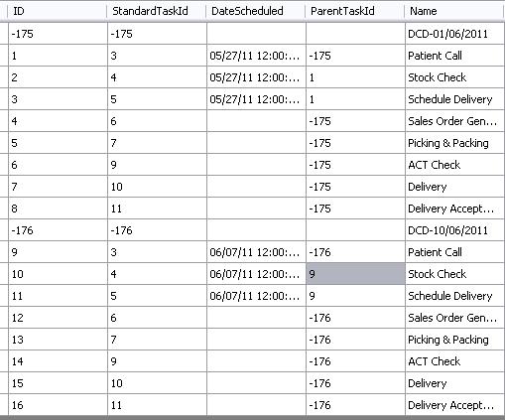
Task: Click the Picking & Packing cell in row 13
Action: coord(454,340)
